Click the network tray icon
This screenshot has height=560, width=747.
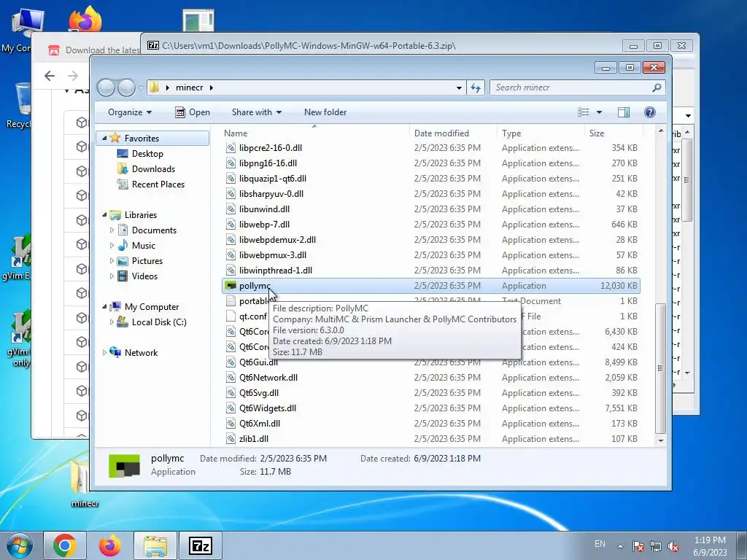[x=656, y=547]
